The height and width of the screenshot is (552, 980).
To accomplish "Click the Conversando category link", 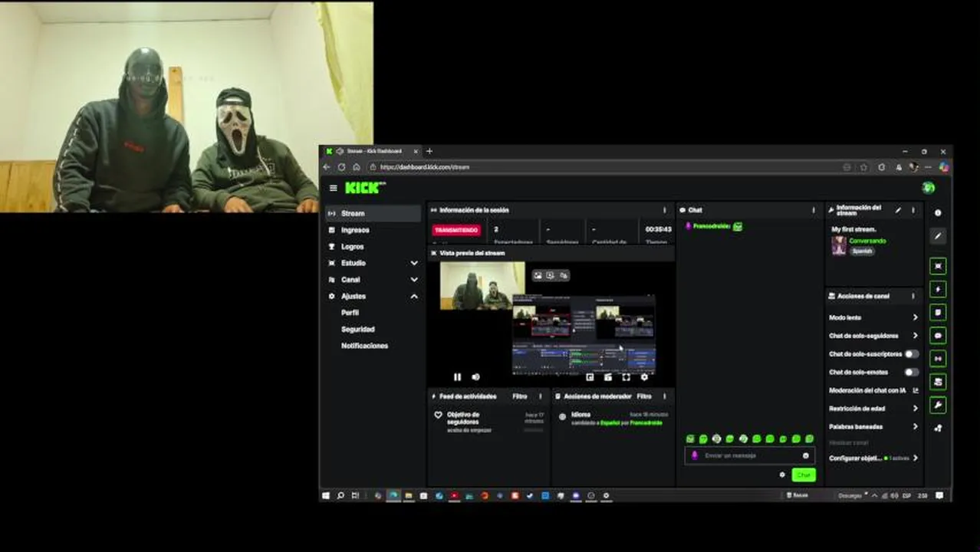I will (x=867, y=241).
